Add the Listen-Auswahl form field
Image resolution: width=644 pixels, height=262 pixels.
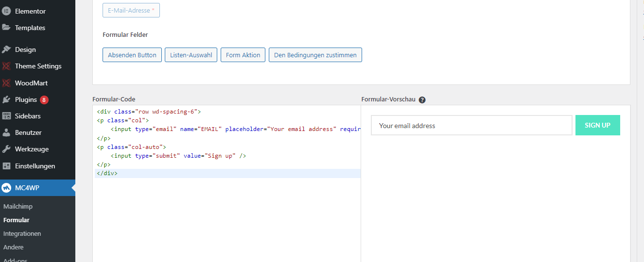[x=191, y=55]
